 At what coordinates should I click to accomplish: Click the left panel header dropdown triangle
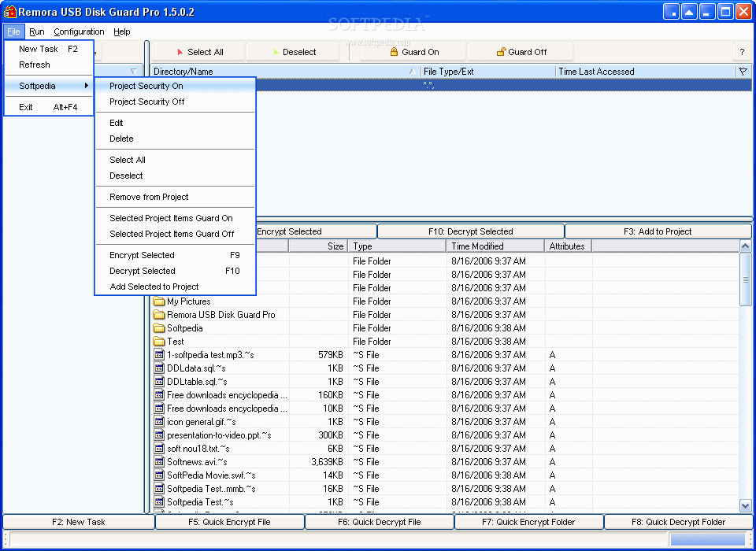[134, 72]
